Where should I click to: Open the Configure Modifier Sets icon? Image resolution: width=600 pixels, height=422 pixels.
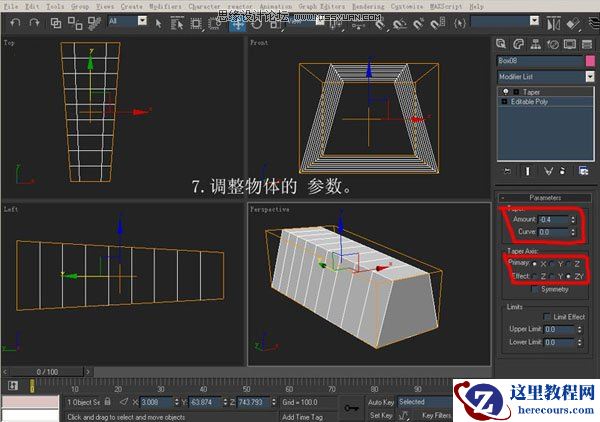coord(583,171)
